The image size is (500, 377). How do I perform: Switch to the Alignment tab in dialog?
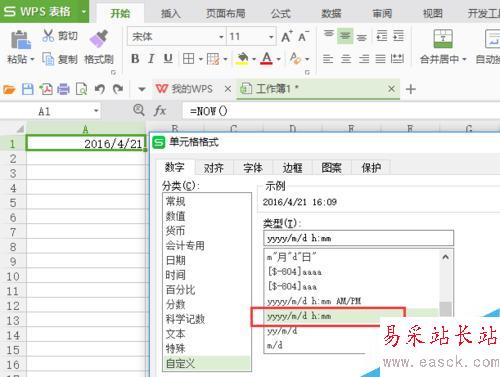click(x=214, y=168)
